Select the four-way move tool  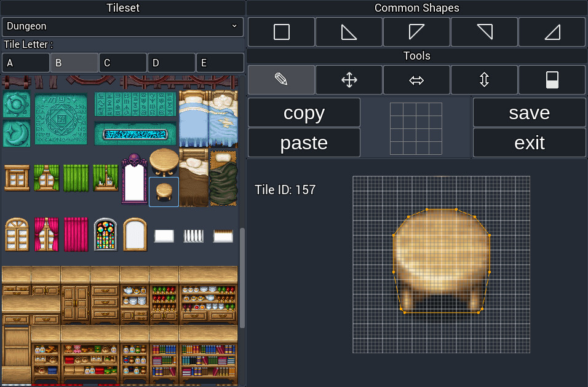click(349, 79)
